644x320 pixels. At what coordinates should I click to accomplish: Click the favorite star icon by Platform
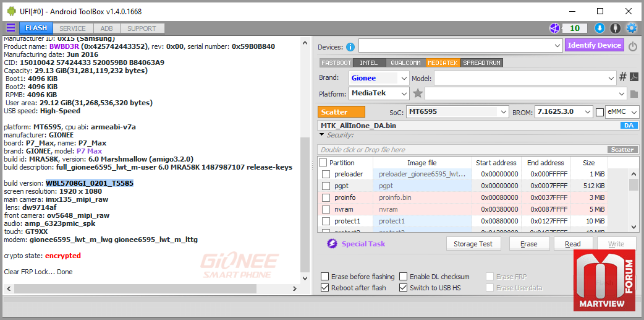418,93
